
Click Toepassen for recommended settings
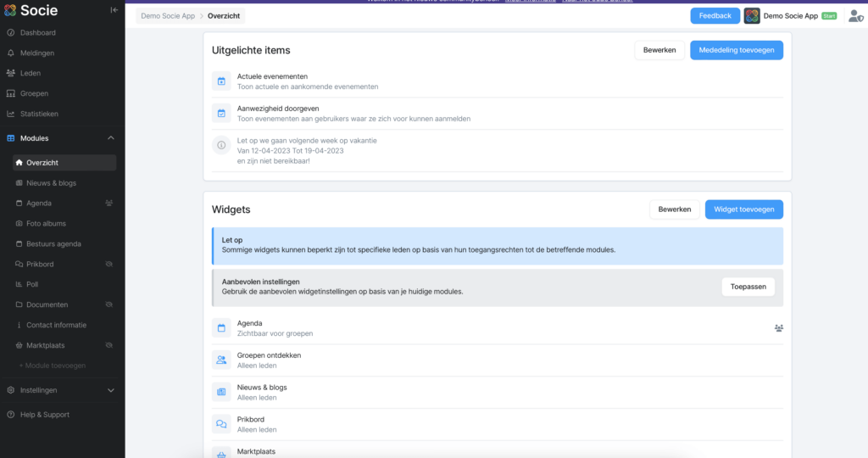click(748, 287)
